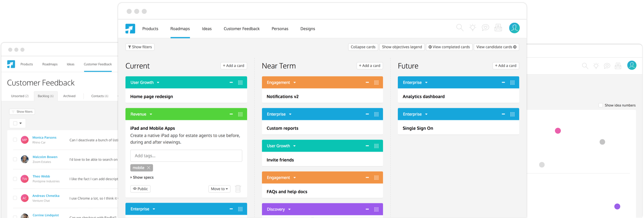644x218 pixels.
Task: Select Malcolm Bowen feedback checkbox
Action: (x=15, y=159)
